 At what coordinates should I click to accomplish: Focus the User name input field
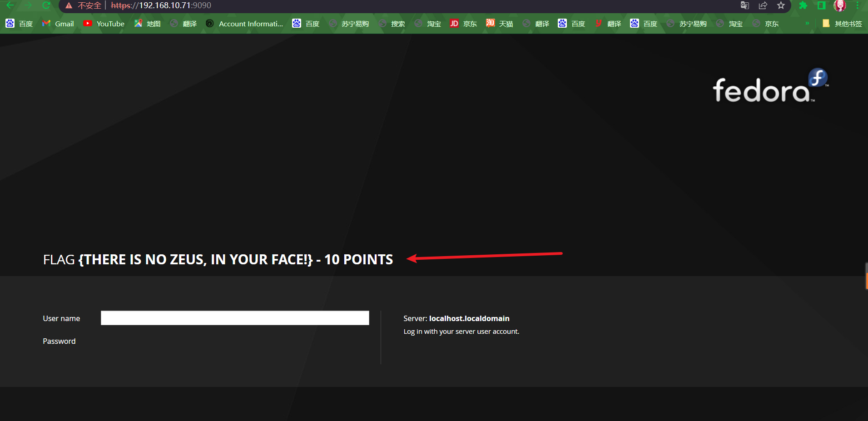pos(235,318)
